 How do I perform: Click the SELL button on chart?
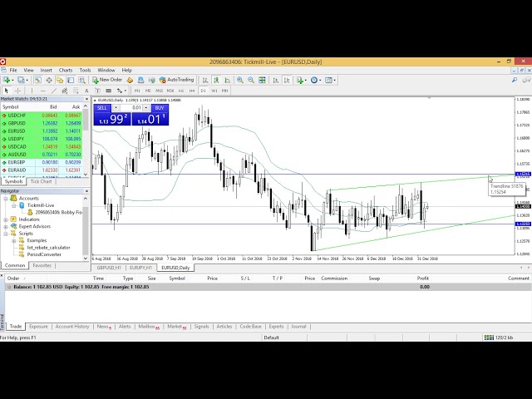[102, 108]
